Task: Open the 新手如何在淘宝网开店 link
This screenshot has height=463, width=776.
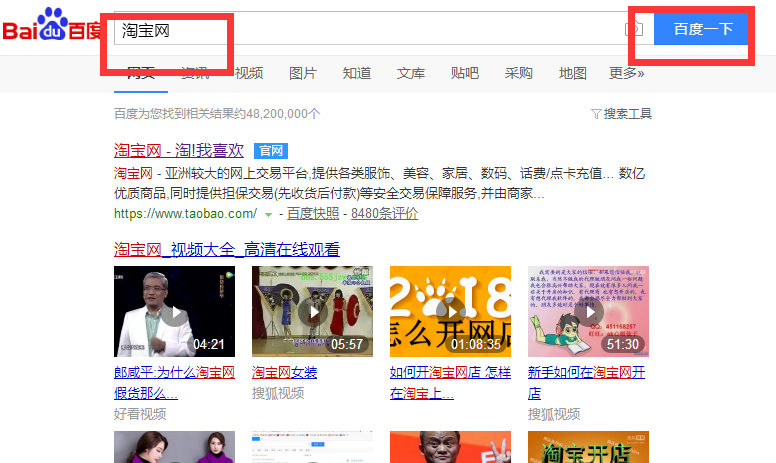Action: click(x=586, y=382)
